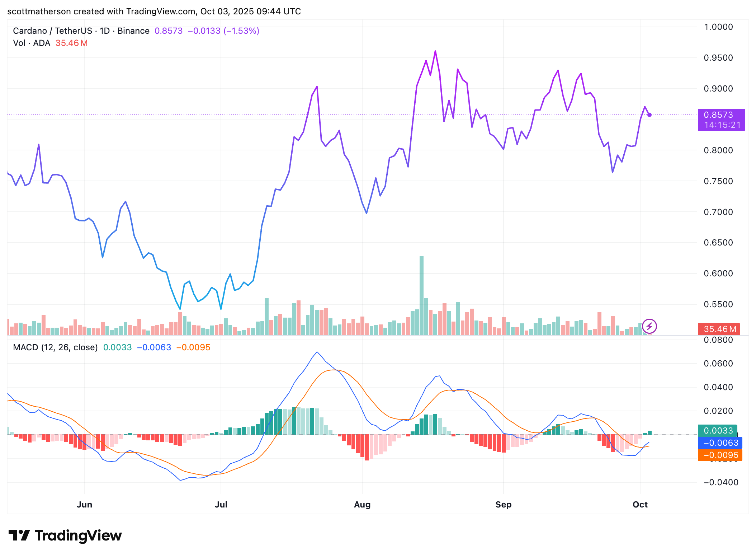Click the orange −0.0095 signal label
Image resolution: width=756 pixels, height=557 pixels.
(x=720, y=455)
